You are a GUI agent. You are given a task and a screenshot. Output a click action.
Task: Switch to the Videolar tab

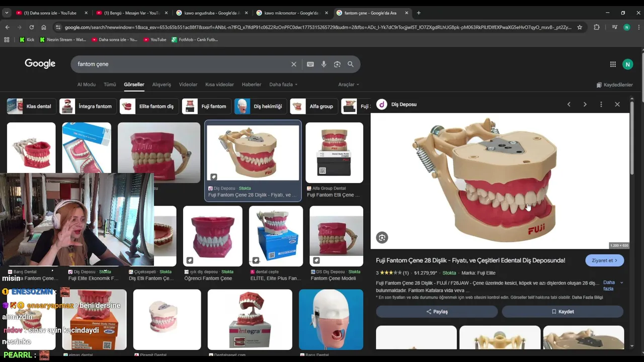click(188, 84)
